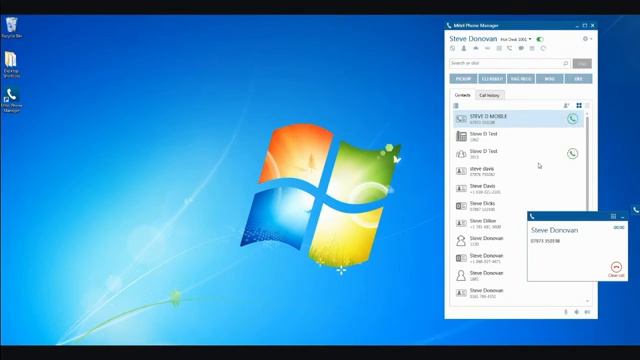
Task: Open the chat bubble toolbar icon
Action: click(521, 49)
